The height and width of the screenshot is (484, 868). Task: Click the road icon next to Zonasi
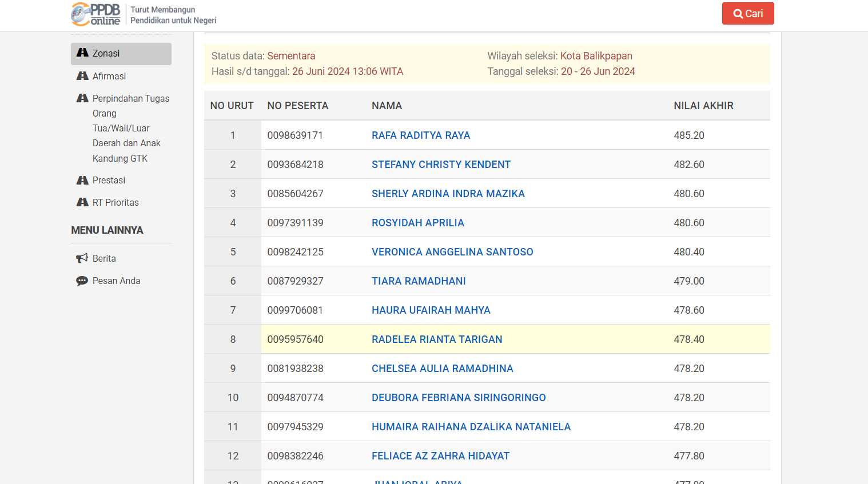82,53
